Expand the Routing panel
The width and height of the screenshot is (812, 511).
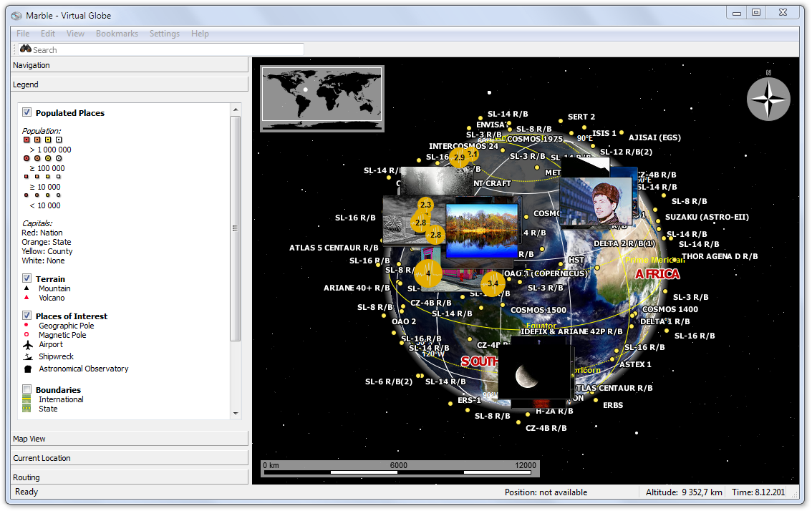point(130,477)
